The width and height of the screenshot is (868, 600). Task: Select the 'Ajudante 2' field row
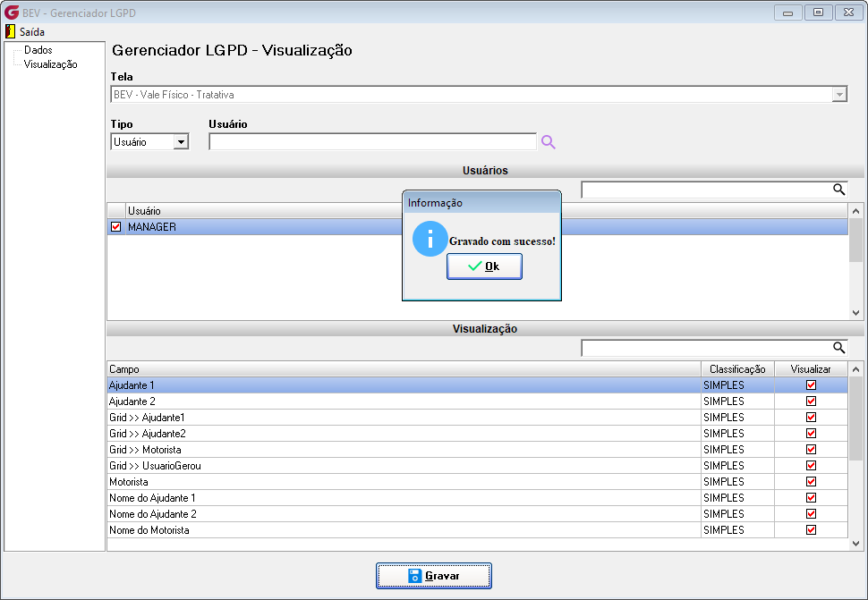[477, 401]
